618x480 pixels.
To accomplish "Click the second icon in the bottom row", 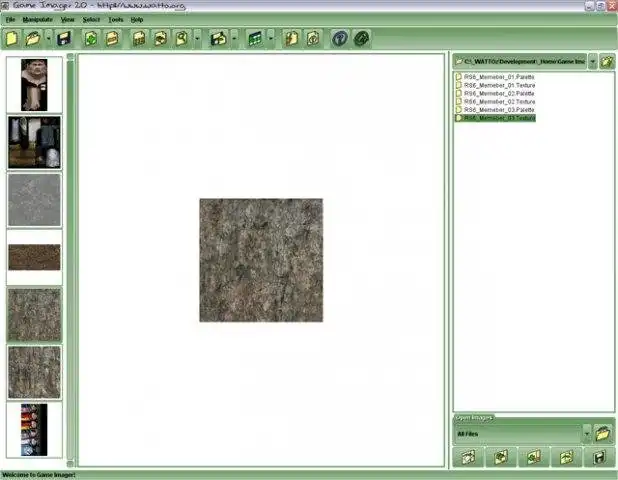I will 501,457.
